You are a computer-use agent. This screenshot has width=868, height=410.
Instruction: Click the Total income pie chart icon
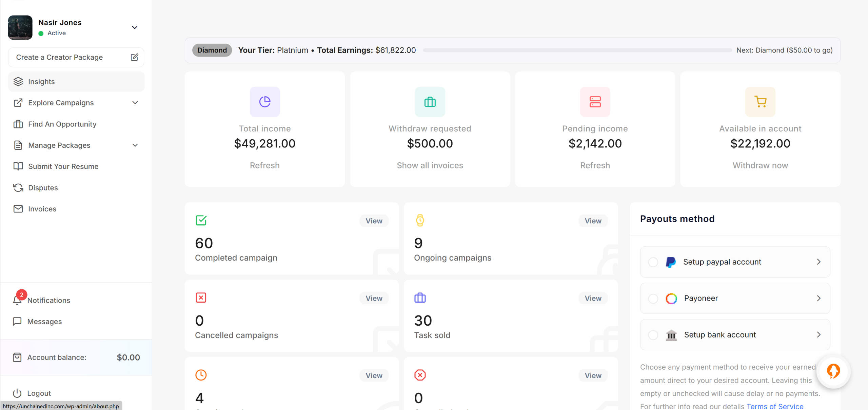point(265,102)
